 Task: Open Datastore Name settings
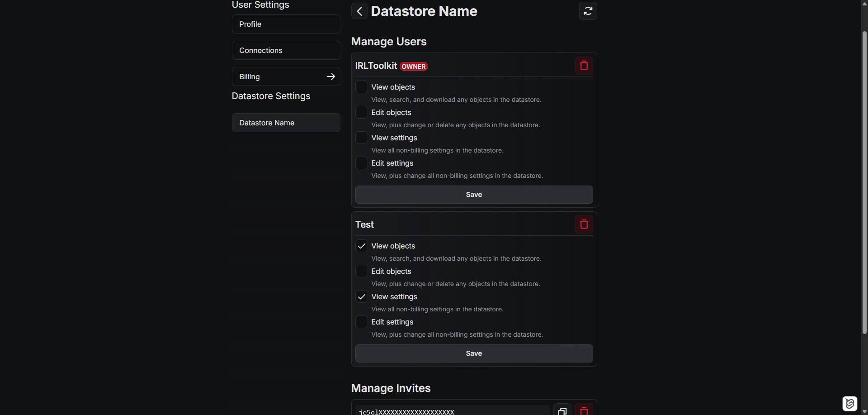click(x=286, y=123)
